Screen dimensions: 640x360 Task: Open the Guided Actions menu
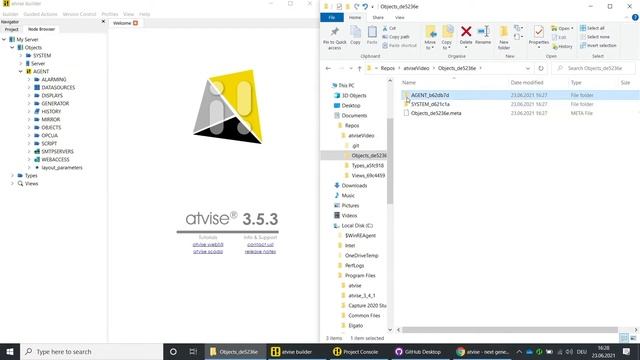40,14
